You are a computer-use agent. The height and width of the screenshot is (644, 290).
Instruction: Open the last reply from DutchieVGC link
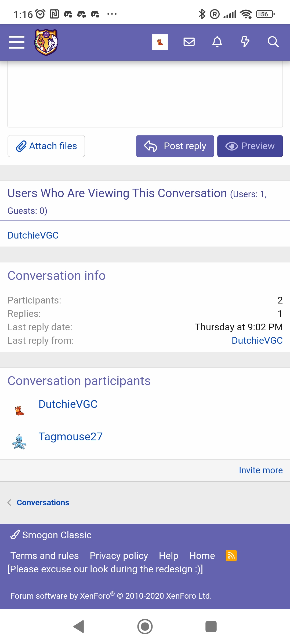point(257,341)
